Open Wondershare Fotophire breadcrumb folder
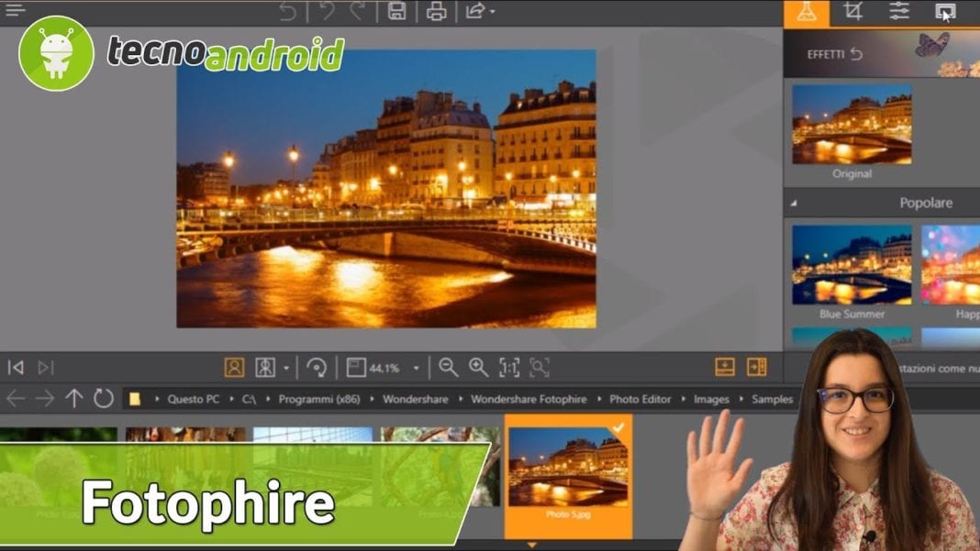The image size is (980, 551). [x=529, y=399]
